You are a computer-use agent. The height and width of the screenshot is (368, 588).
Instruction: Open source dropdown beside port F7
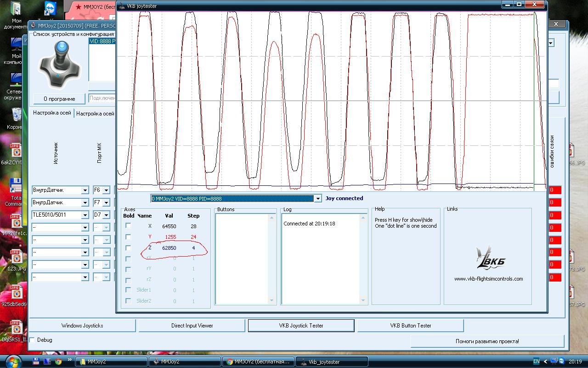pos(85,202)
